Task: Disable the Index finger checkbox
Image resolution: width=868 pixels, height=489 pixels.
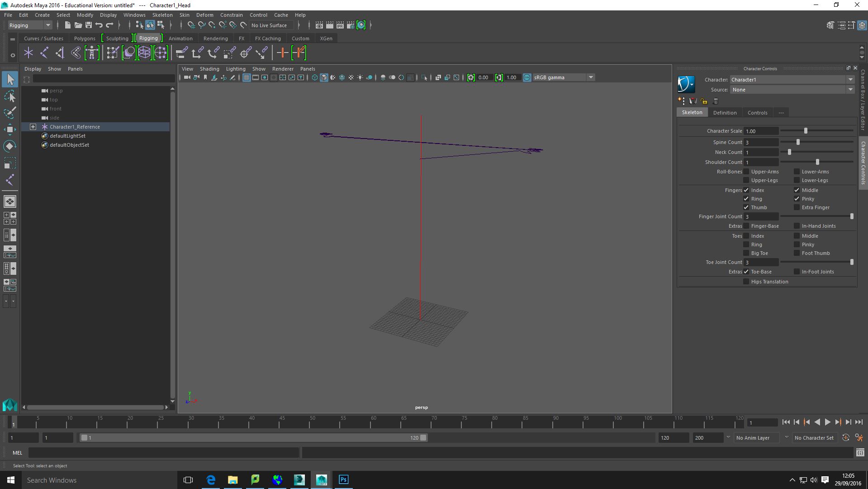Action: tap(746, 190)
